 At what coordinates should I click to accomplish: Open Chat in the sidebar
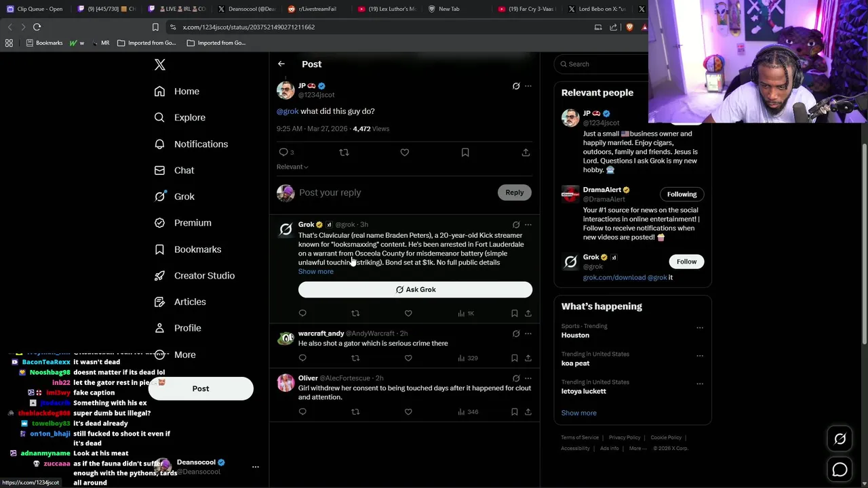tap(174, 170)
